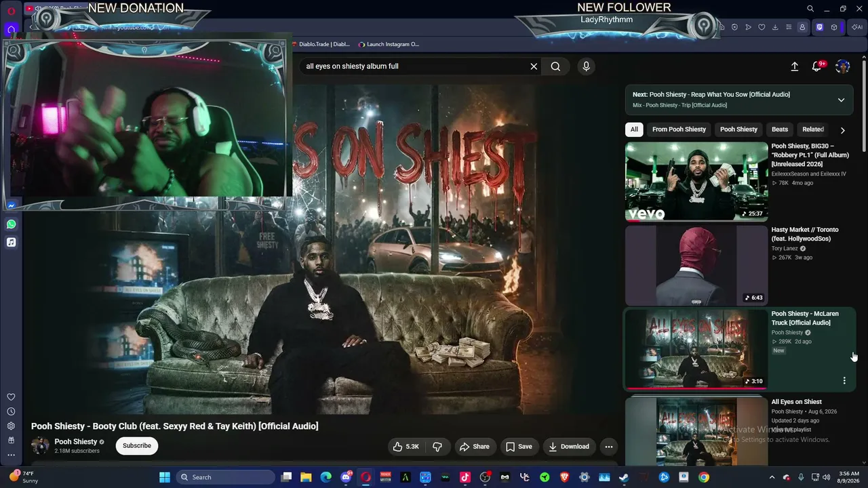Collapse the Next mix playlist panel
This screenshot has height=488, width=868.
[841, 100]
